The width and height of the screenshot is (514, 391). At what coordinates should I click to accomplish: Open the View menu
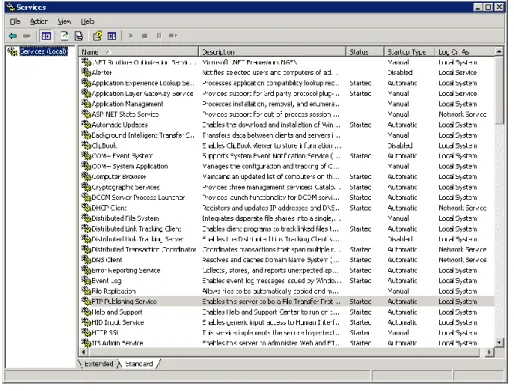[64, 22]
